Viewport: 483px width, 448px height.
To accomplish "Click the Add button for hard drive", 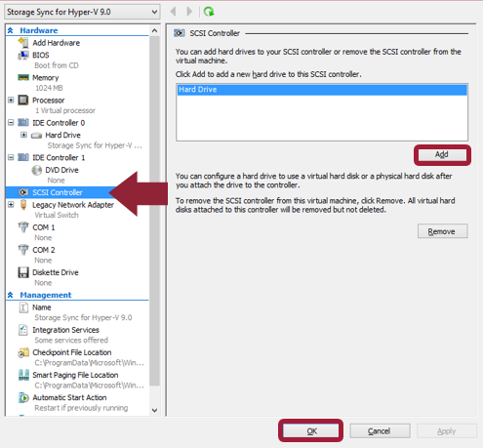I will tap(442, 154).
